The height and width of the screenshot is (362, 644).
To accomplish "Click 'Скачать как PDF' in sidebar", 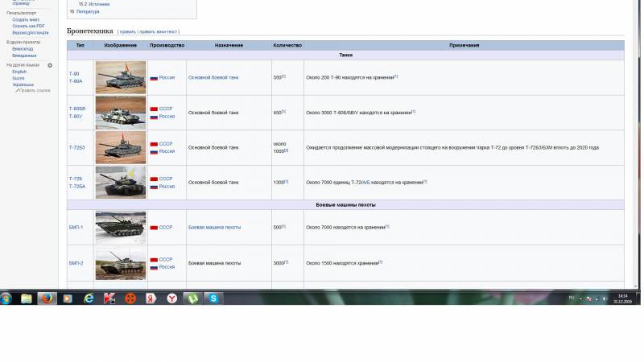I will click(x=29, y=26).
